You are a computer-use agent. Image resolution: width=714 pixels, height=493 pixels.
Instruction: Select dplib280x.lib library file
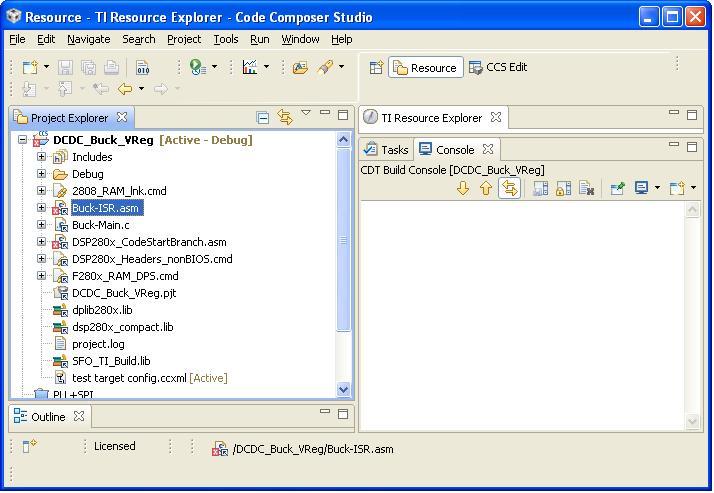pyautogui.click(x=102, y=310)
